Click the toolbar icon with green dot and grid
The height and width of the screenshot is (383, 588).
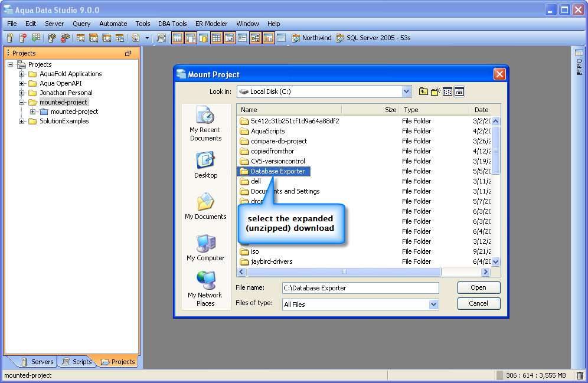(x=36, y=38)
